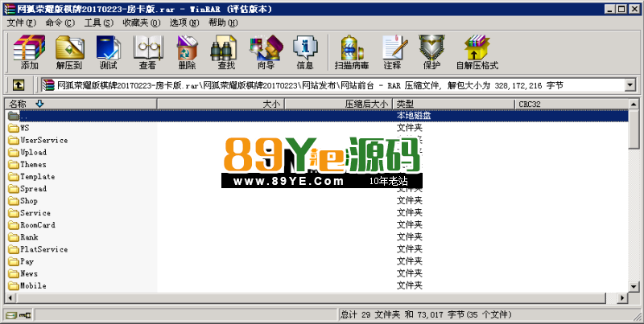Run the Test (测试) archive tool
Image resolution: width=644 pixels, height=324 pixels.
[109, 52]
